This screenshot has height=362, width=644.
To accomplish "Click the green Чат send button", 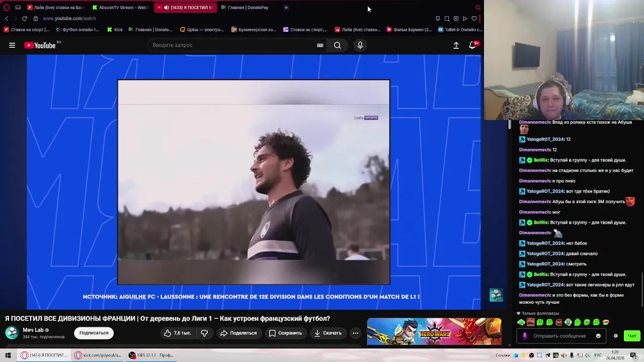I will pos(632,336).
